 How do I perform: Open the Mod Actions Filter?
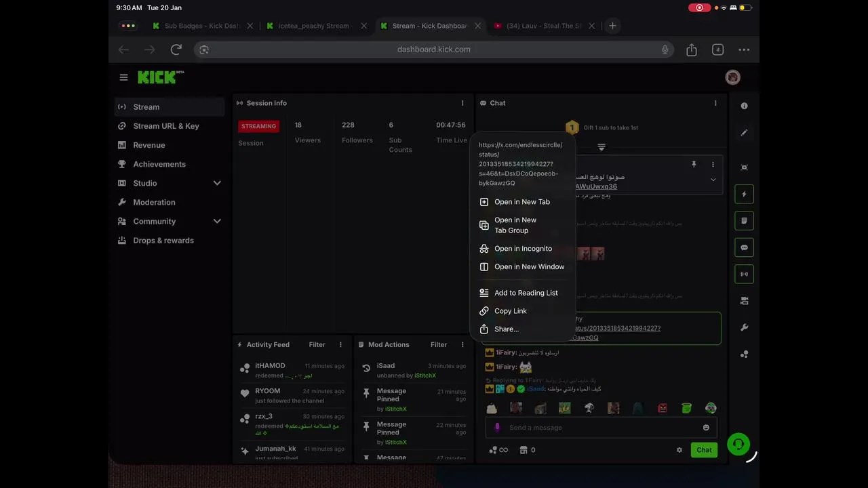pos(439,344)
